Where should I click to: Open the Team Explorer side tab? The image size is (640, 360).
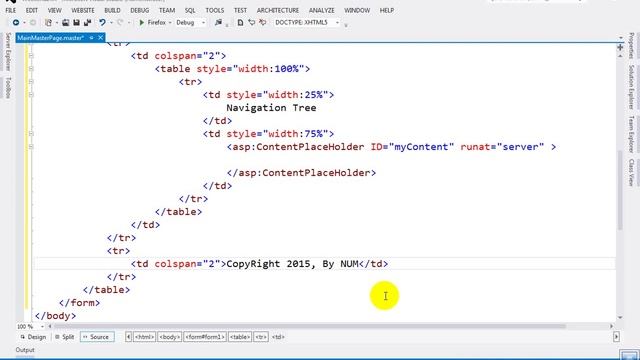click(x=631, y=134)
